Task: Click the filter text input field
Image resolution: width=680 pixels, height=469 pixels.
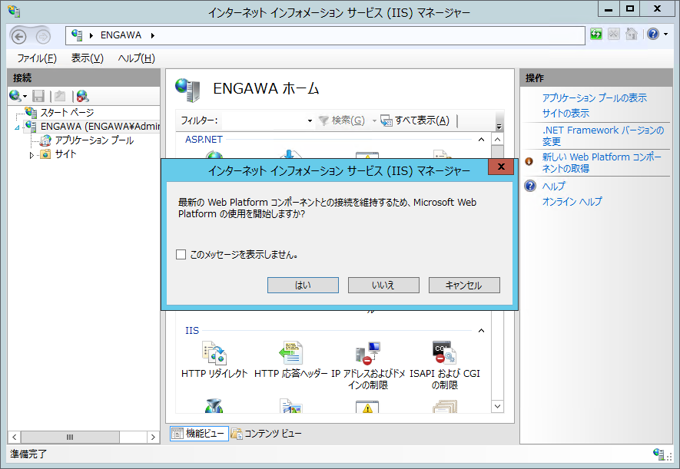Action: tap(263, 121)
